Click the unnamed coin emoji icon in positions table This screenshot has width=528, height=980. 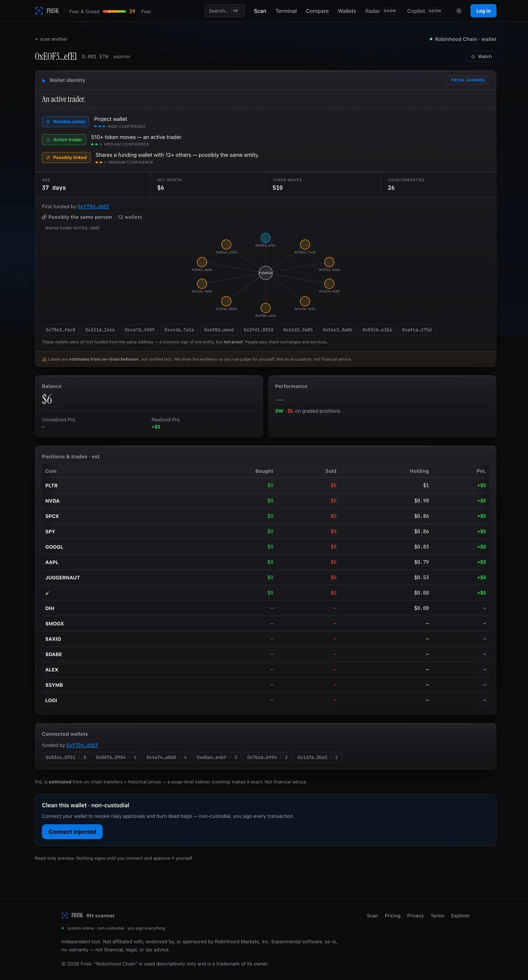[x=48, y=593]
